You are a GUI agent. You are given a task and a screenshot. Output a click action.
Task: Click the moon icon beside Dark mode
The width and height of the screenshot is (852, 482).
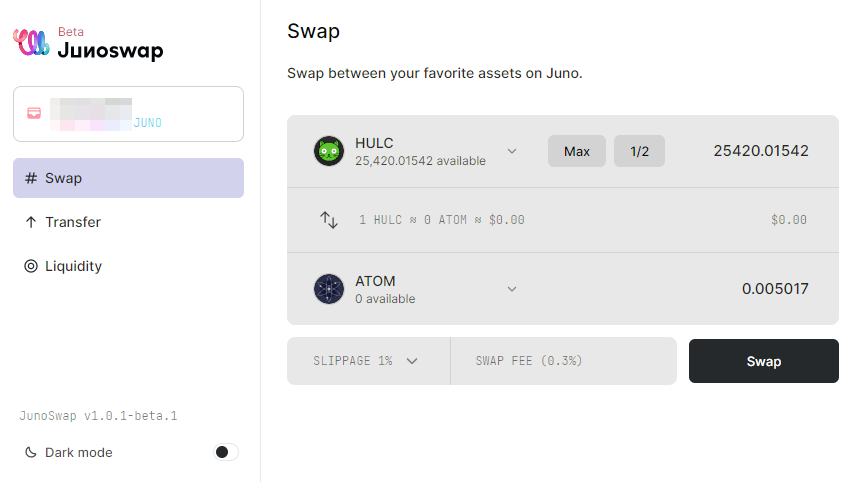31,452
